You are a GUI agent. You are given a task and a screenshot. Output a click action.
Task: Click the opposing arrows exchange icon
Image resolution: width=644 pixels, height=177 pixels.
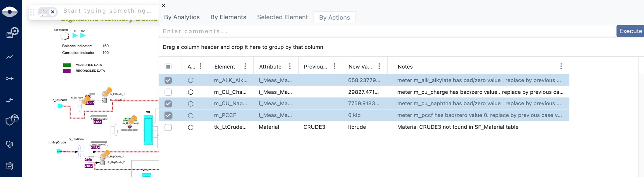(x=10, y=100)
